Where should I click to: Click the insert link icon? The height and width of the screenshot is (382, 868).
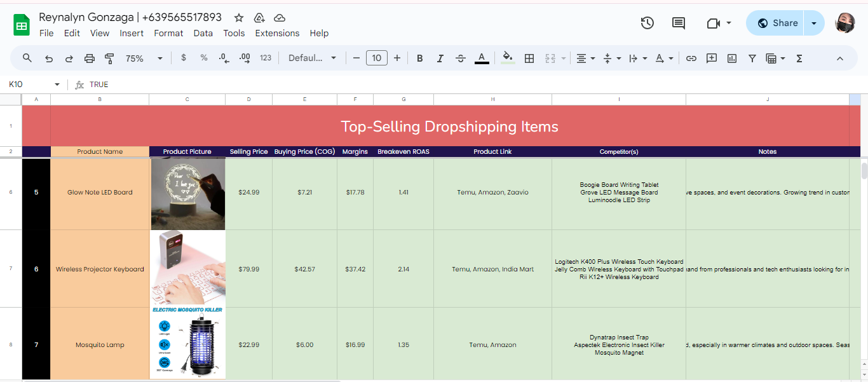click(x=691, y=58)
